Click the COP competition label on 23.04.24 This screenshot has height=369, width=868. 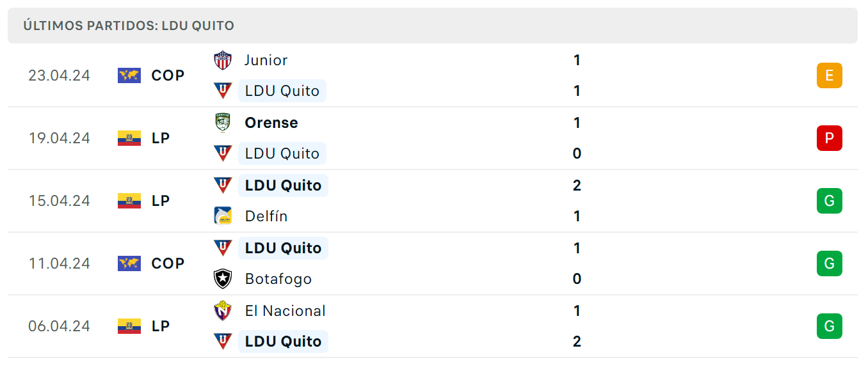pyautogui.click(x=168, y=75)
